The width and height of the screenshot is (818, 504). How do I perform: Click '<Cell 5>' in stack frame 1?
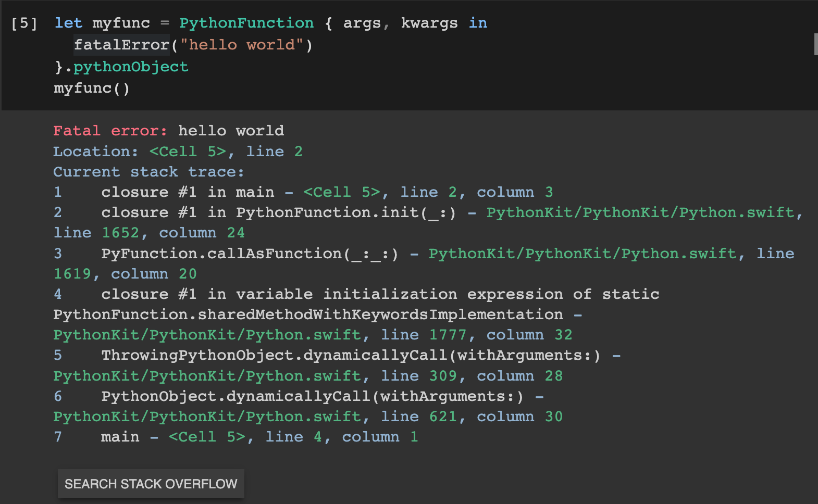pyautogui.click(x=342, y=192)
